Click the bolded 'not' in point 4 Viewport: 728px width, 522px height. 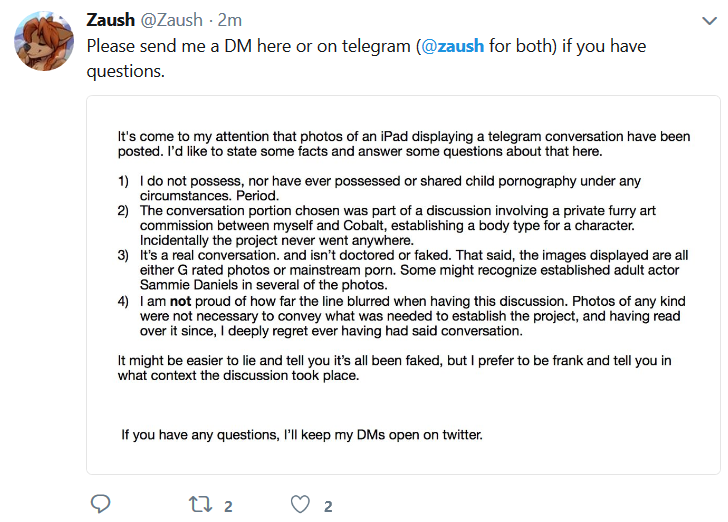[180, 301]
